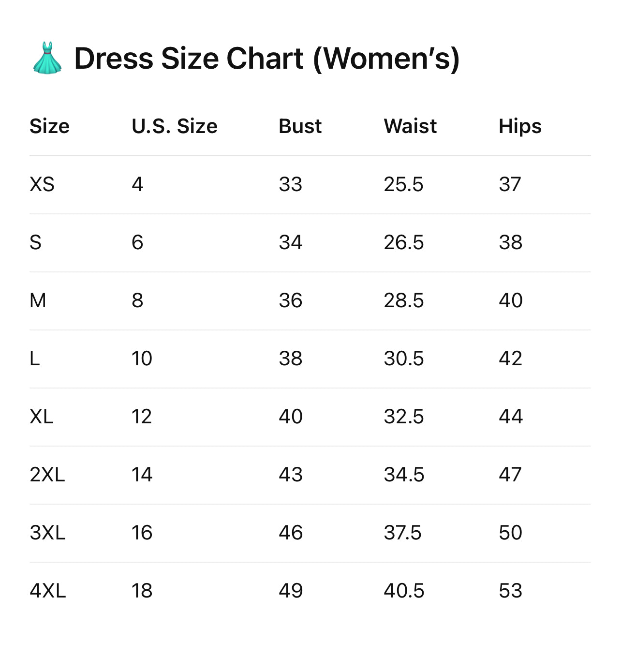Screen dimensions: 621x672
Task: Select the 3XL size row label
Action: point(47,533)
